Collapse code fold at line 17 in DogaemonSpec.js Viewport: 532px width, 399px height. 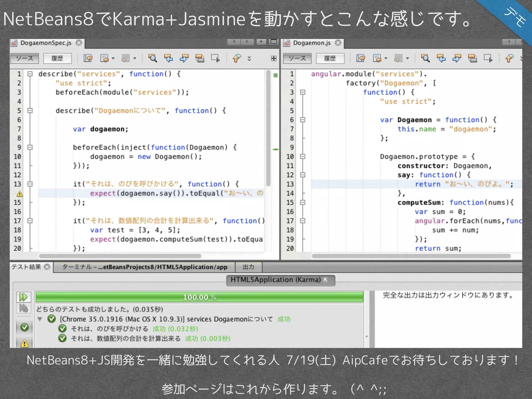point(30,221)
